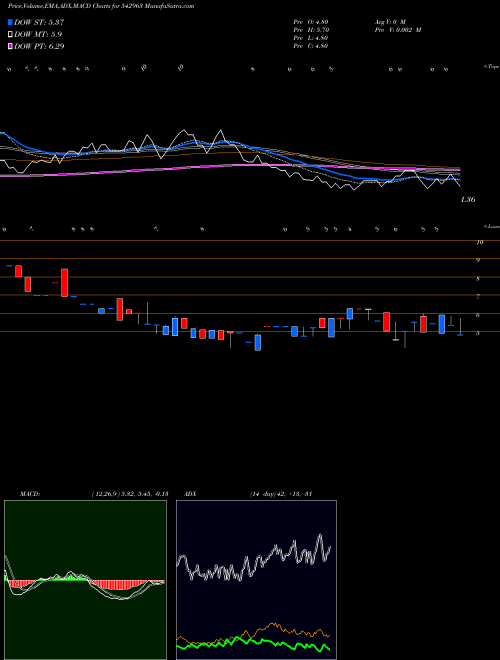500x660 pixels.
Task: Select the 'DOW MT: 5.9' legend text
Action: point(38,35)
